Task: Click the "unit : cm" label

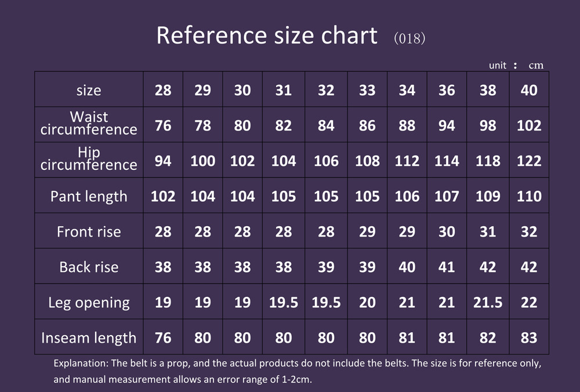Action: click(x=516, y=65)
